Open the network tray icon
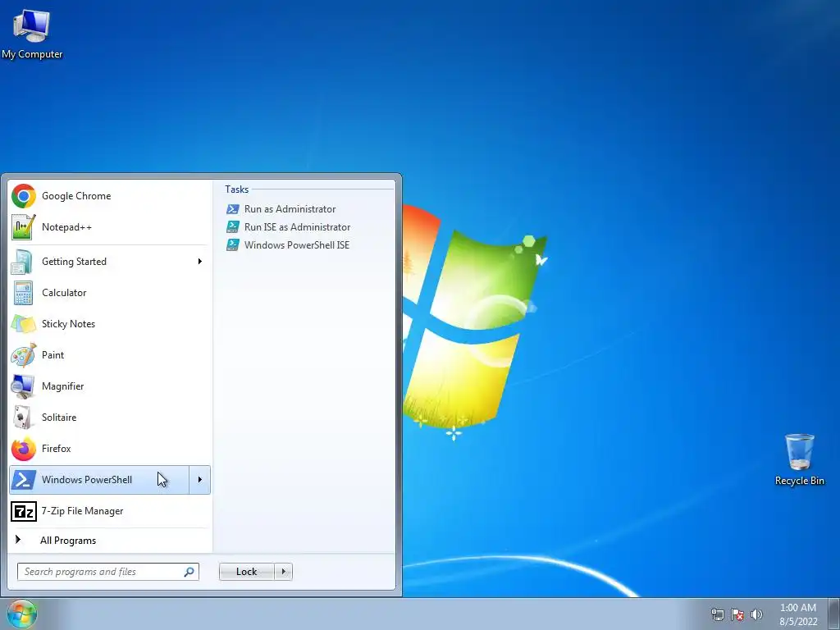The image size is (840, 630). (717, 614)
